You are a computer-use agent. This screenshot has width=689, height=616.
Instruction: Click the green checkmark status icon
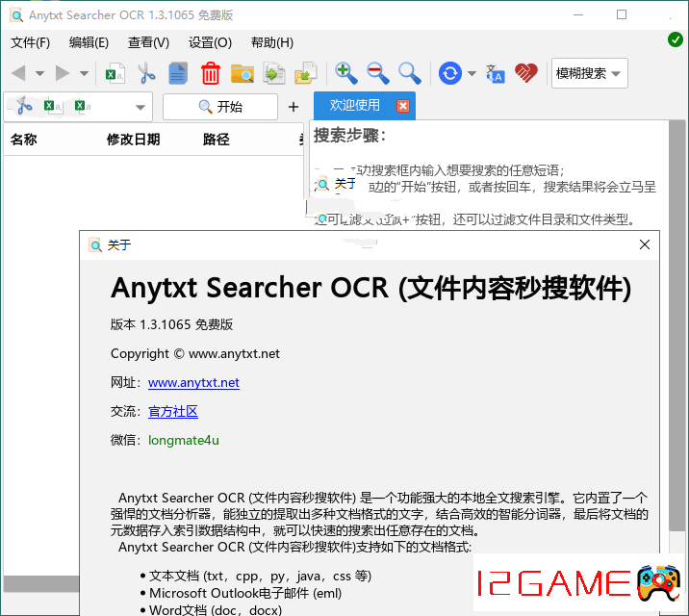coord(675,39)
